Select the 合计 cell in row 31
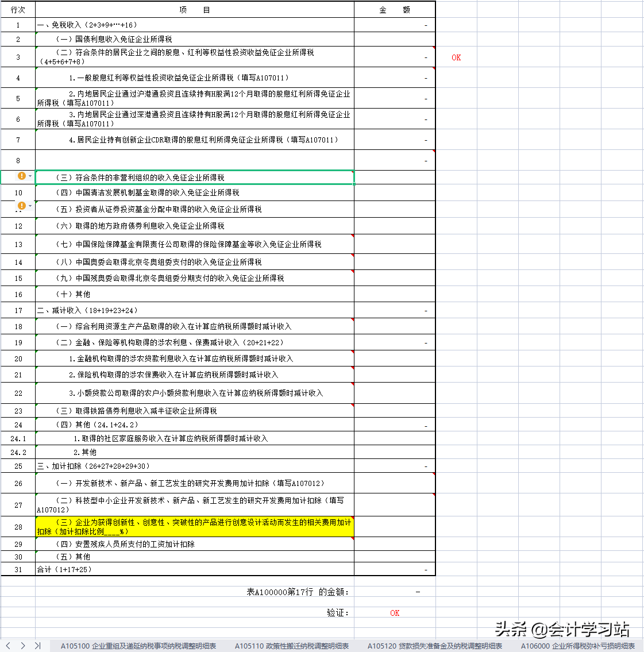Viewport: 644px width, 652px height. (195, 570)
